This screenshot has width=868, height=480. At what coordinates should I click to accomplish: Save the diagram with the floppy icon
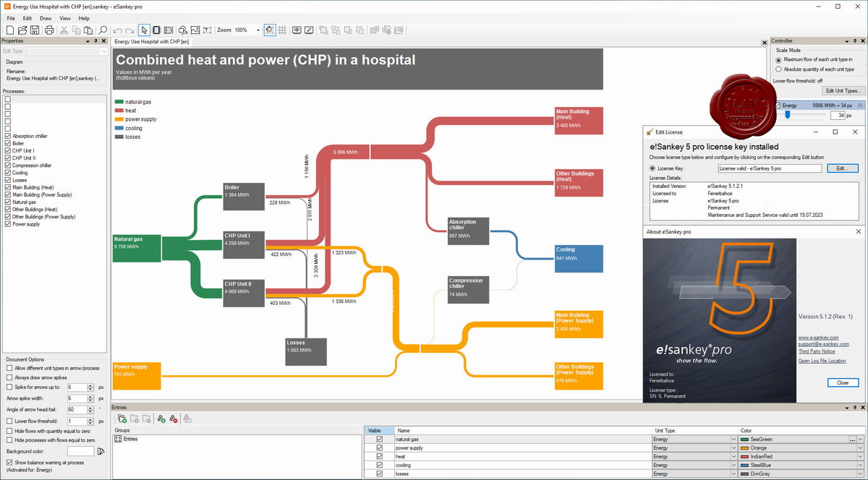34,30
